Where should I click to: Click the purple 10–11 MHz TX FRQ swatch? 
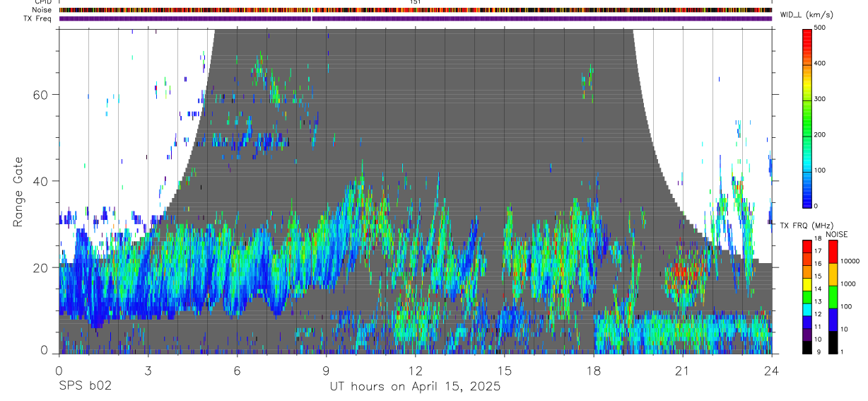coord(807,333)
